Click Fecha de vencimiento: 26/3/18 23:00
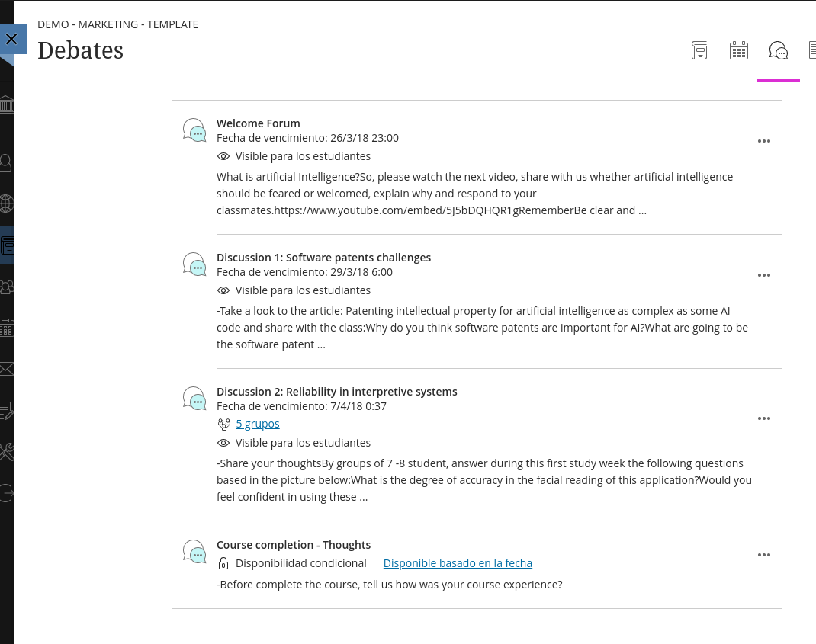Image resolution: width=816 pixels, height=644 pixels. tap(307, 139)
